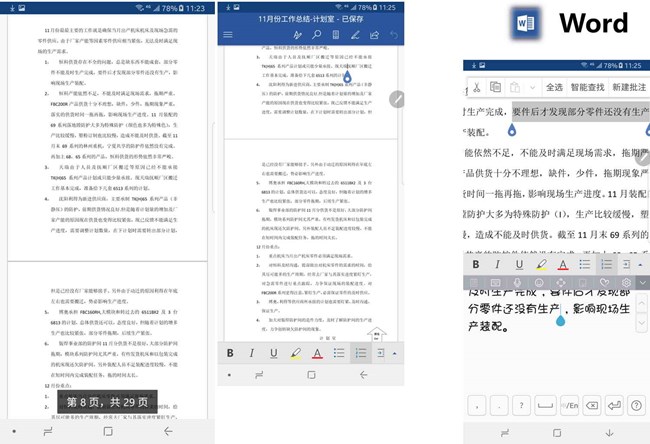Apply yellow highlight in middle phone format bar

pos(296,354)
